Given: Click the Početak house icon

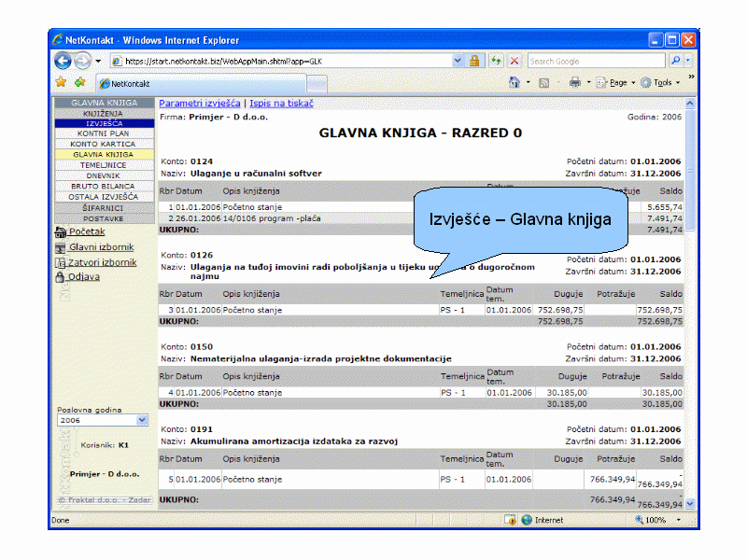Looking at the screenshot, I should point(61,232).
